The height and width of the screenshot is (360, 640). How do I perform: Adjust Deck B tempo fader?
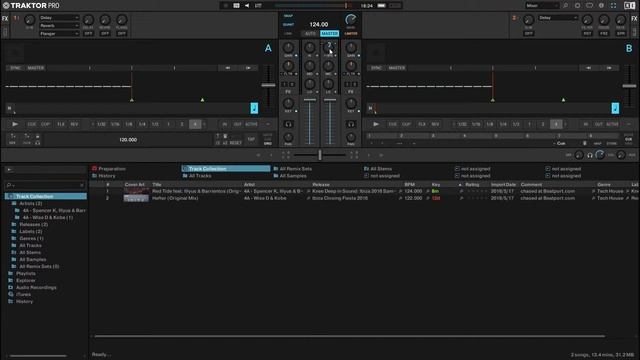[x=629, y=85]
